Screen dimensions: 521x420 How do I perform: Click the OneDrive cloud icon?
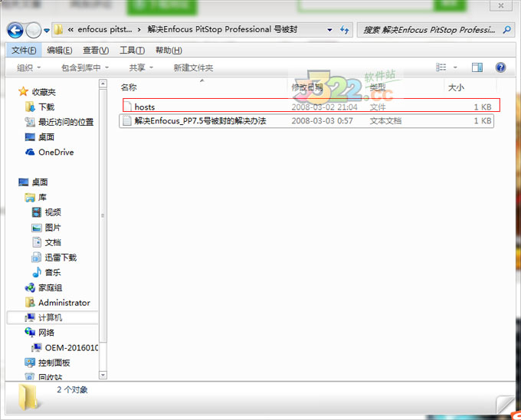(30, 152)
